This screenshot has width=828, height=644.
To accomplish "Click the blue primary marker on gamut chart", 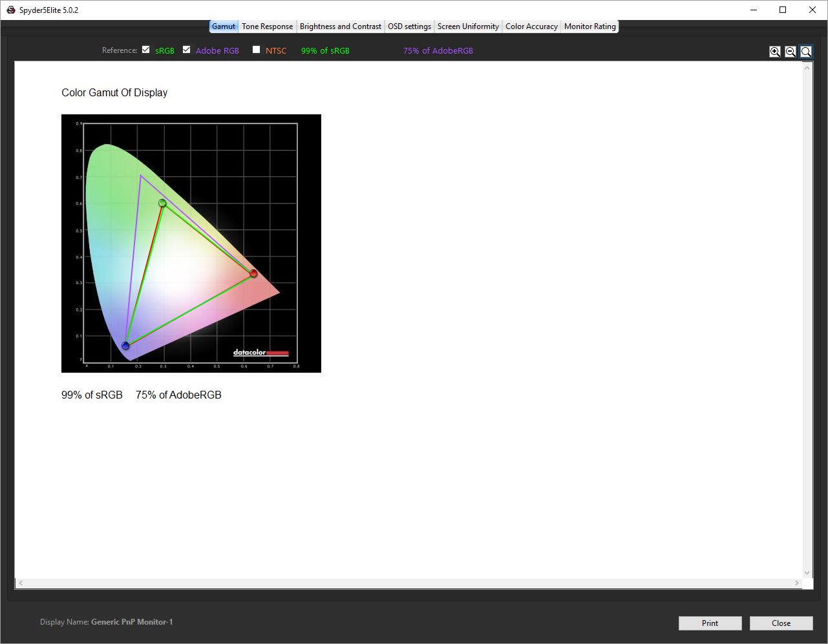I will (125, 346).
